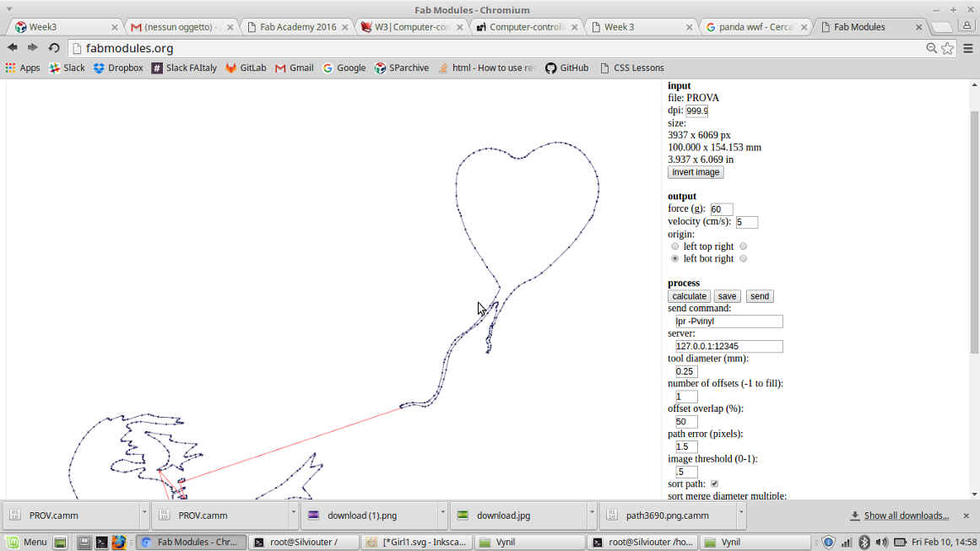This screenshot has height=551, width=980.
Task: Select top right origin radio button
Action: [x=743, y=246]
